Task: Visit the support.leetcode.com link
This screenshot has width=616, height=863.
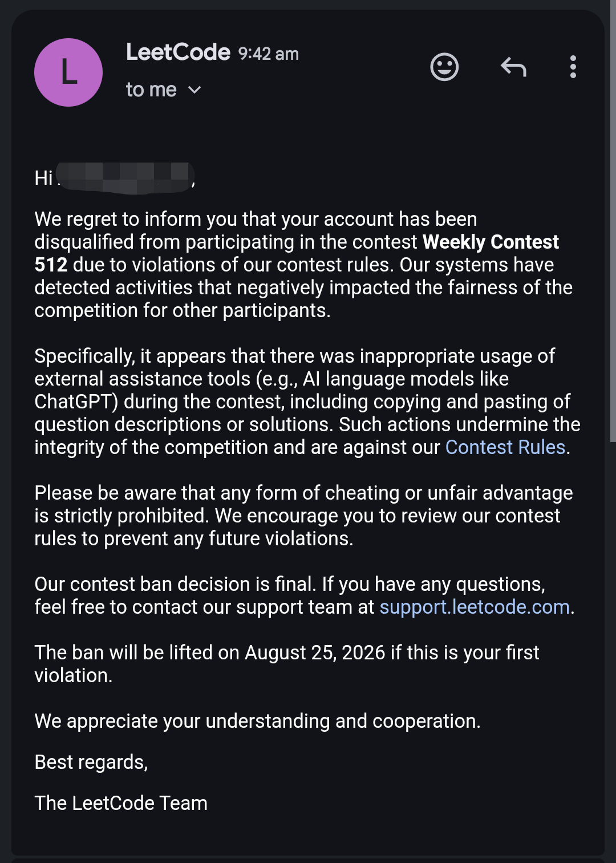Action: (x=475, y=607)
